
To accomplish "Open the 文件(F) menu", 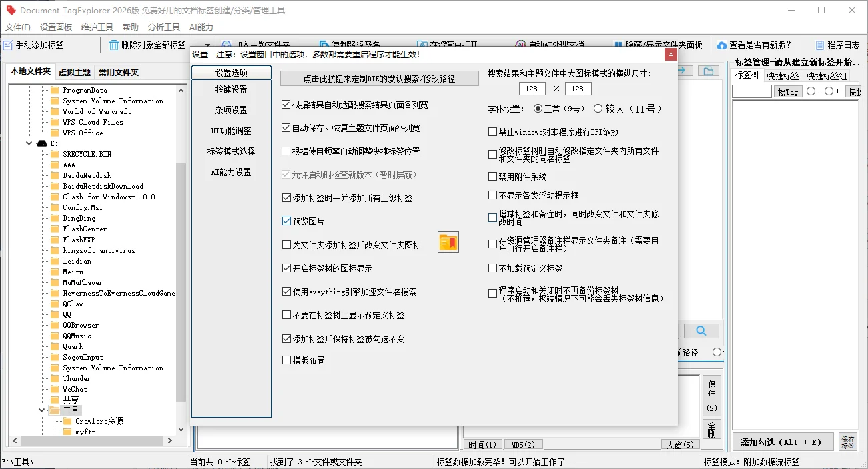I will (18, 27).
